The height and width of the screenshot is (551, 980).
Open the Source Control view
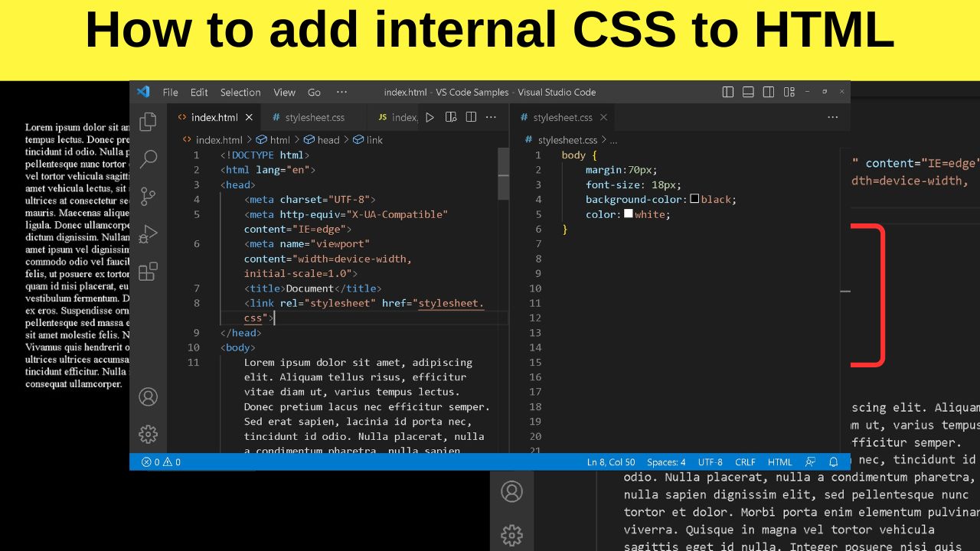click(148, 197)
